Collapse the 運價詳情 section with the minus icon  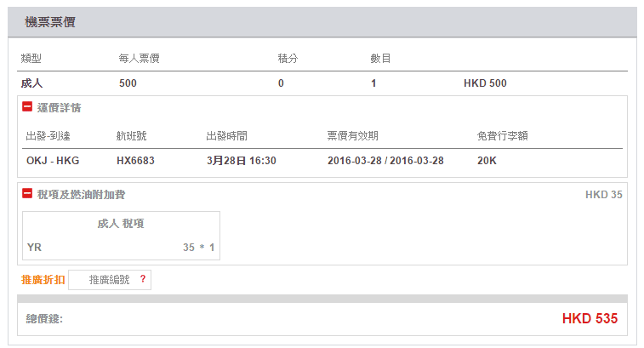(x=27, y=108)
